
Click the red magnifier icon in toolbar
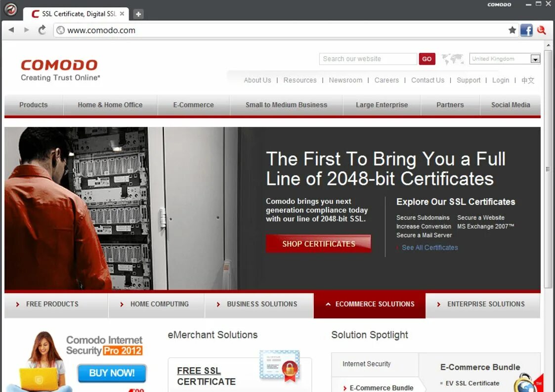pyautogui.click(x=541, y=30)
